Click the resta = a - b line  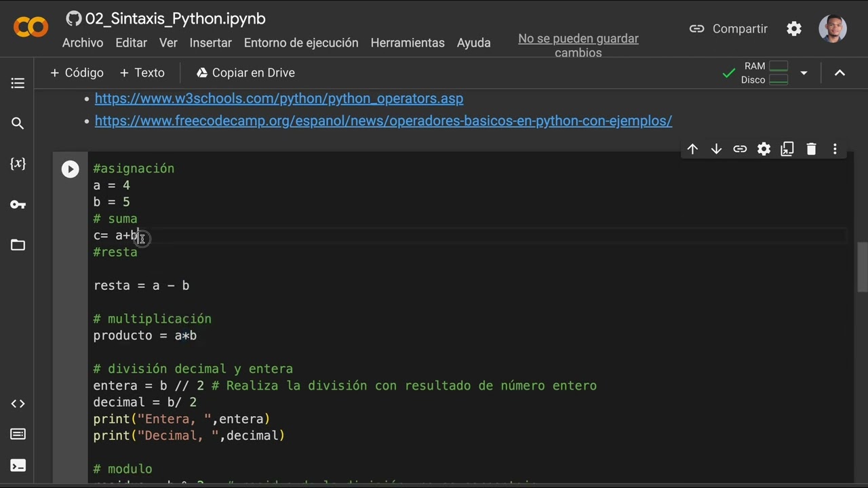point(141,285)
